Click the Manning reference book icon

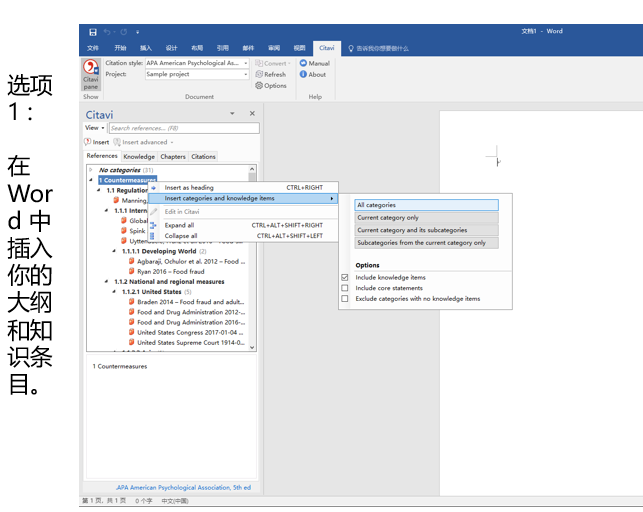[x=116, y=200]
